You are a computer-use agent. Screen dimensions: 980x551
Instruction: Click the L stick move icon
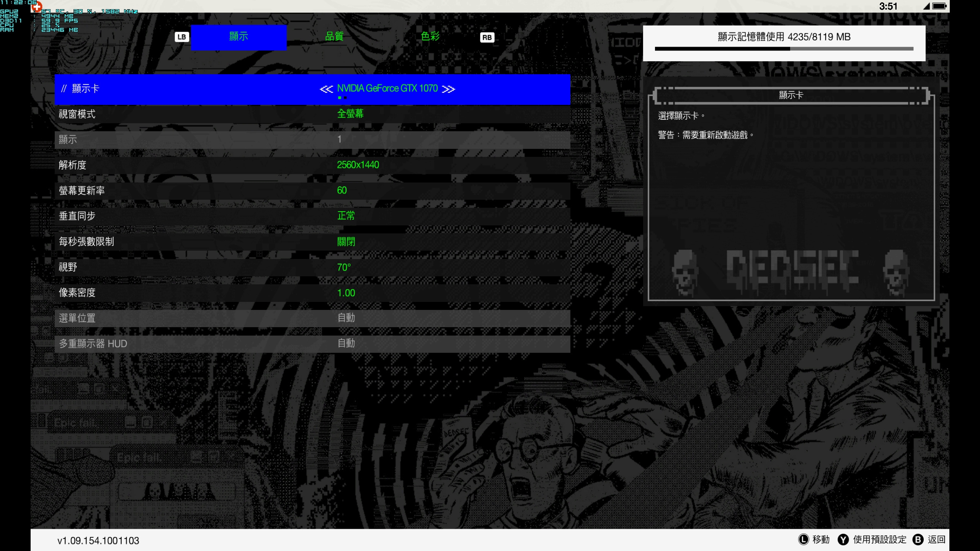coord(803,540)
